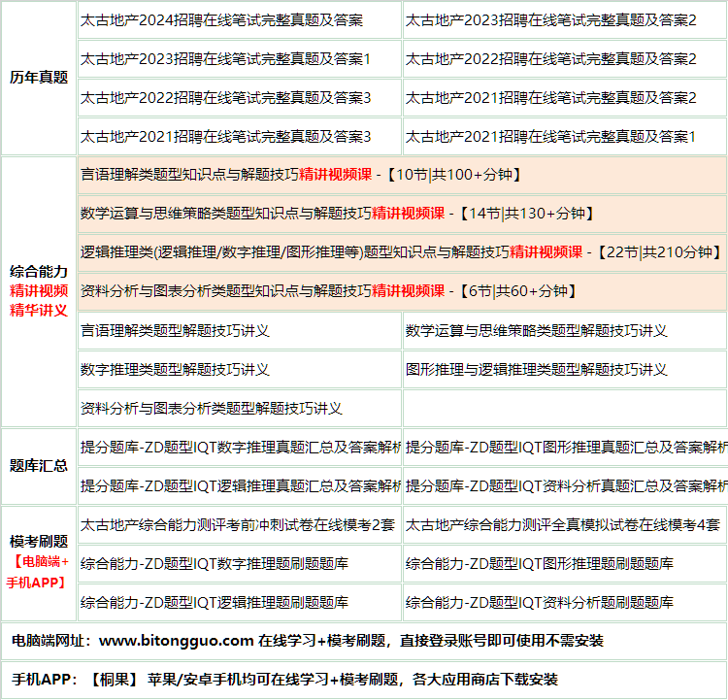Open 太古地产综合能力测评考前冲刺试卷在线模考2套
The width and height of the screenshot is (728, 700).
point(237,525)
